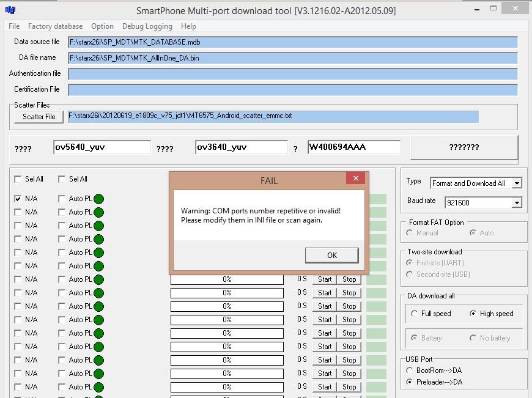532x398 pixels.
Task: Select BootRom--->DA USB port option
Action: (x=410, y=370)
